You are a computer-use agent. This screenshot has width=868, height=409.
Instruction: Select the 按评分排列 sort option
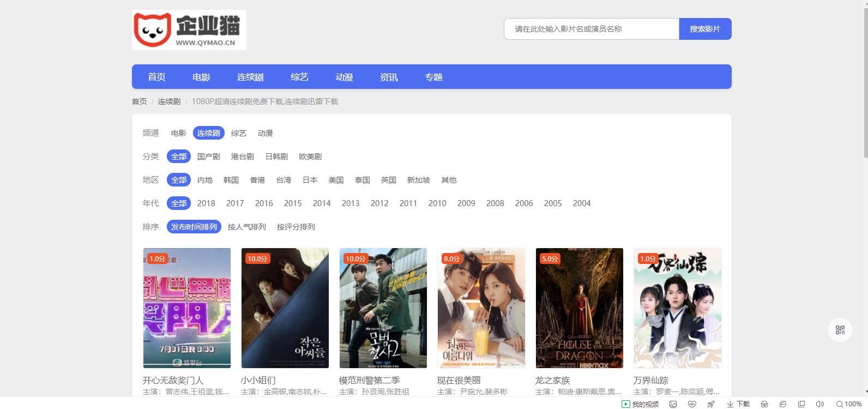296,227
